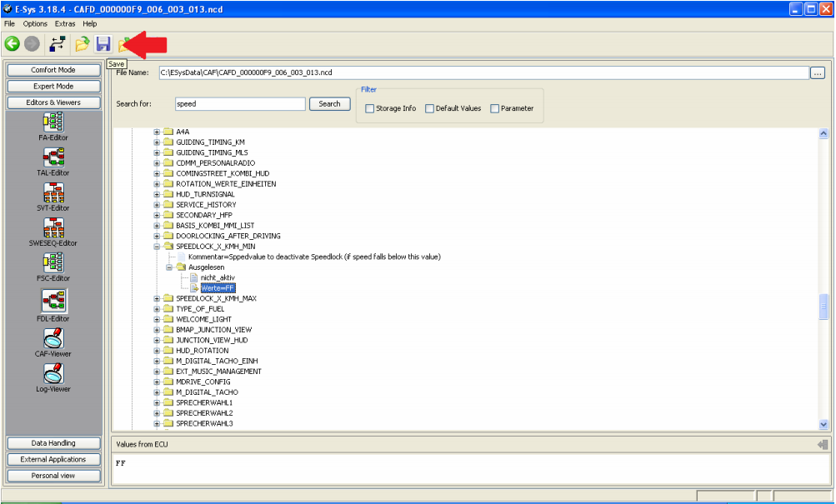The image size is (836, 504).
Task: Click the tree scrollbar down arrow
Action: tap(823, 425)
